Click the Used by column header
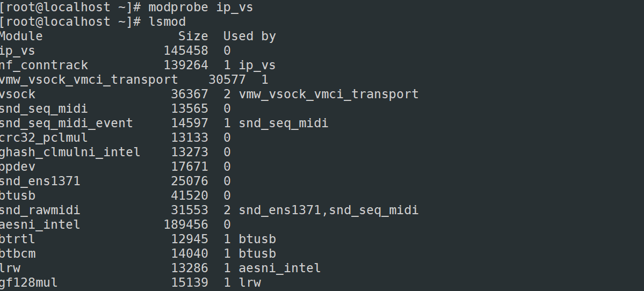The image size is (644, 291). 249,37
